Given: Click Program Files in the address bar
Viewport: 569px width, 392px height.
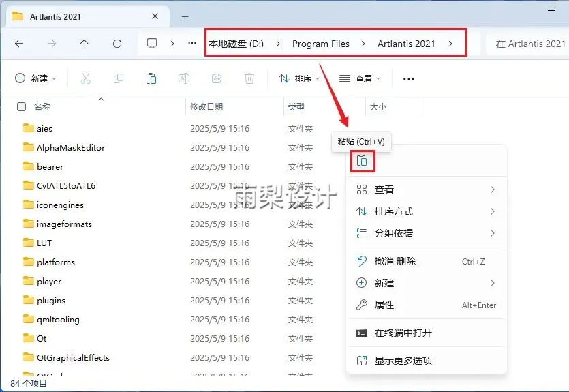Looking at the screenshot, I should 321,44.
